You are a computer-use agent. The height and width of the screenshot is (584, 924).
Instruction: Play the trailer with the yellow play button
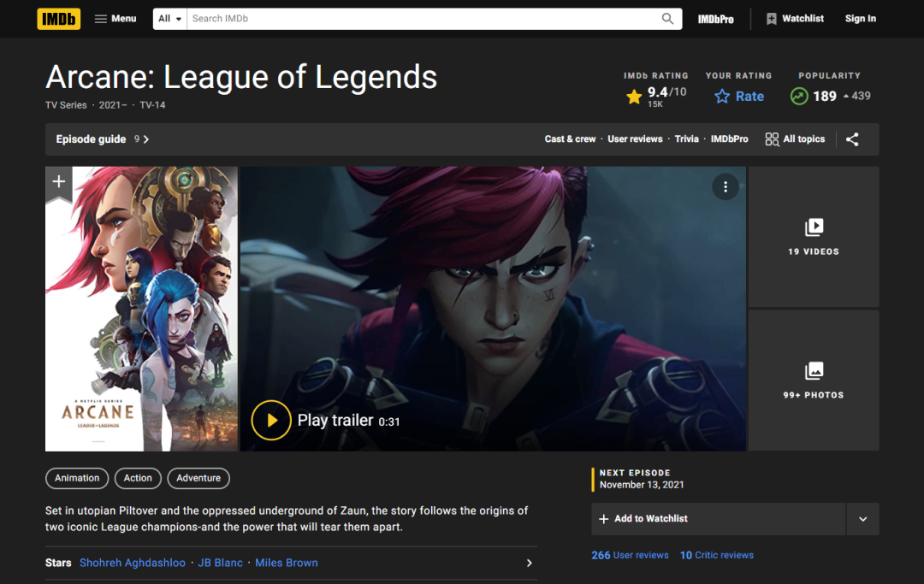(271, 421)
